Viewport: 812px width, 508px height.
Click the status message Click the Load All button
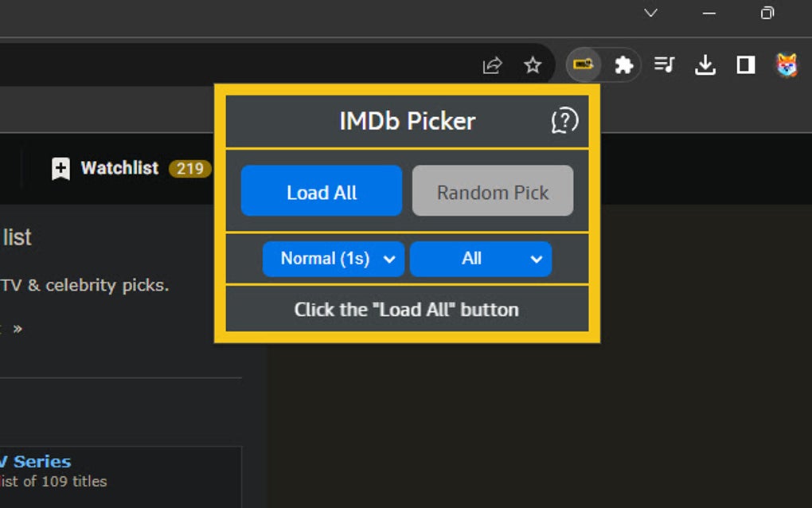407,310
